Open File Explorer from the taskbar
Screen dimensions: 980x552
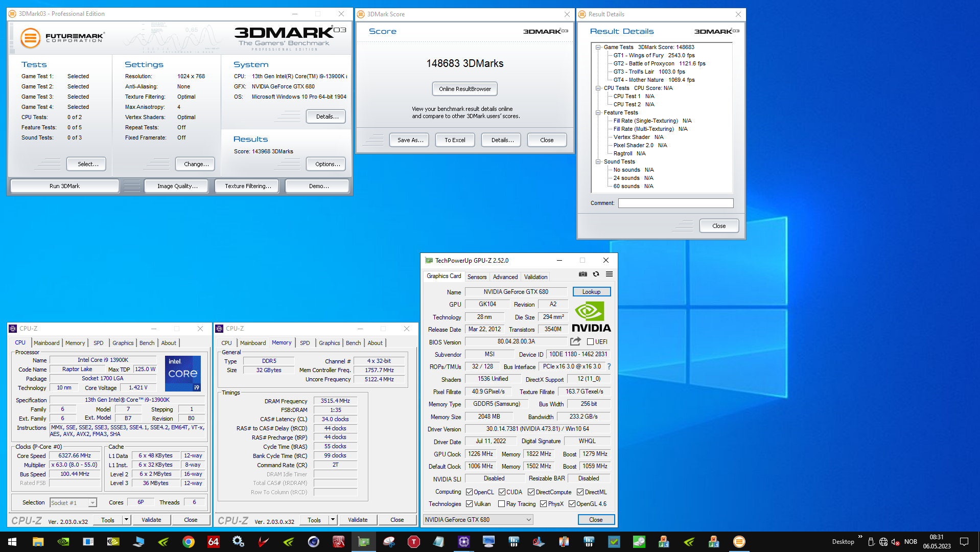click(38, 542)
